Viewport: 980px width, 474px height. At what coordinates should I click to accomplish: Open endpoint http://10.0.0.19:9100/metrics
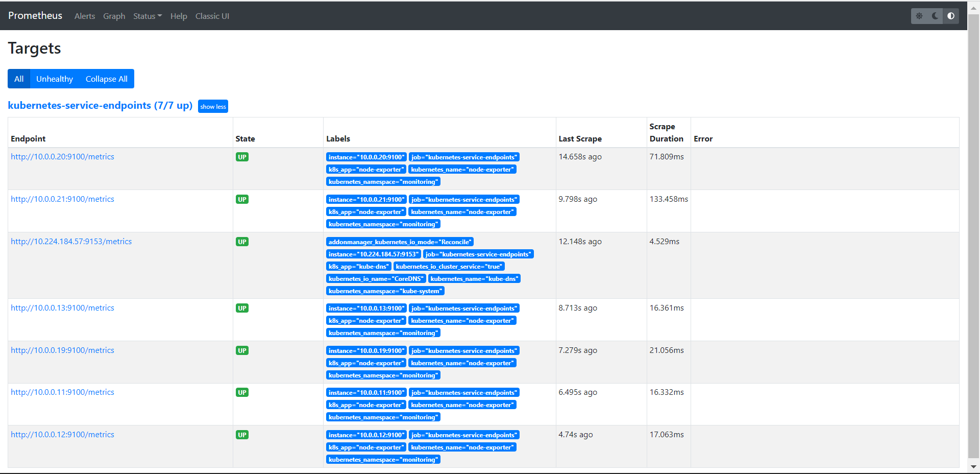click(62, 350)
